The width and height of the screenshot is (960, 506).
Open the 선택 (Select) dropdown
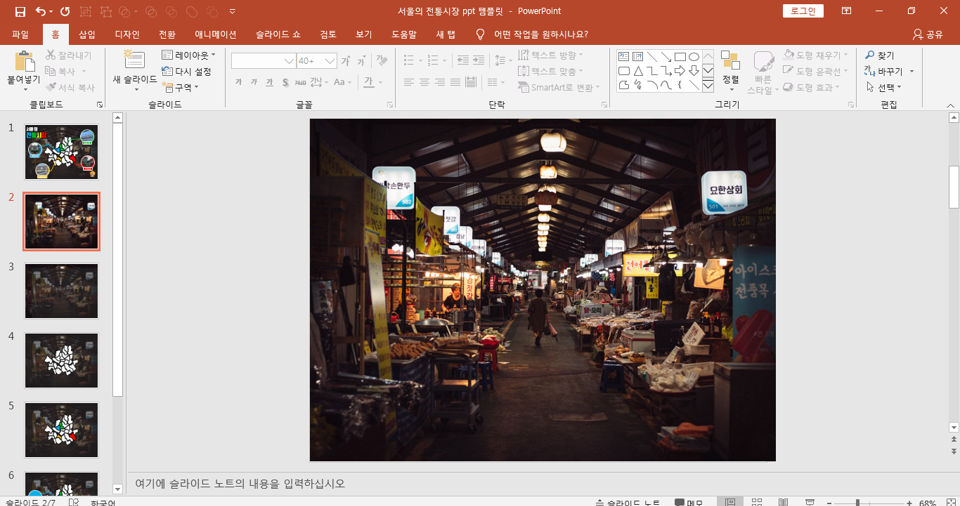[x=883, y=88]
